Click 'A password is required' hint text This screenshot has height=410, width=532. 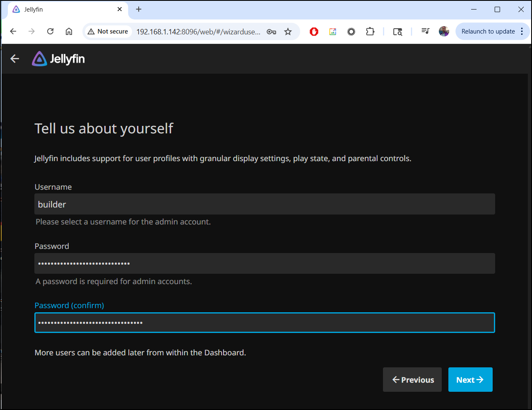(114, 282)
